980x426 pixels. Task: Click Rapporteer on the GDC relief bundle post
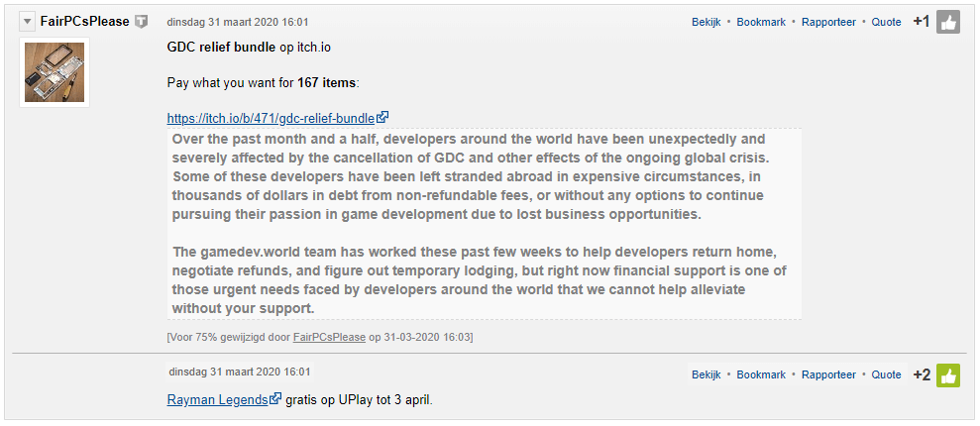pyautogui.click(x=828, y=22)
